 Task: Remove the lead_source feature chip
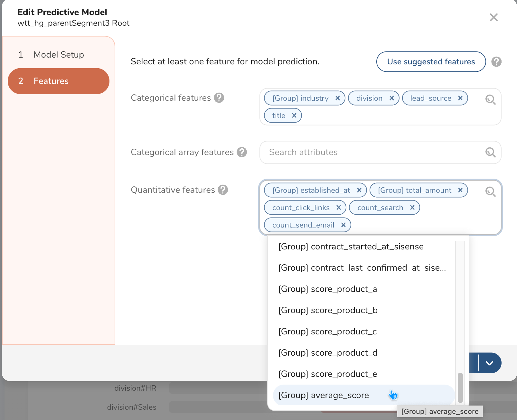460,98
